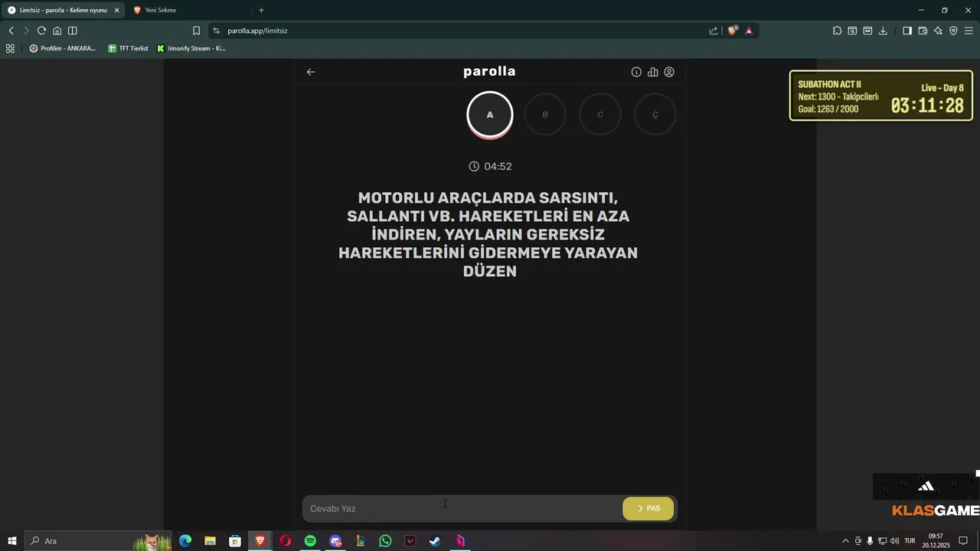Select the letter C circle
The width and height of the screenshot is (980, 551).
(600, 115)
